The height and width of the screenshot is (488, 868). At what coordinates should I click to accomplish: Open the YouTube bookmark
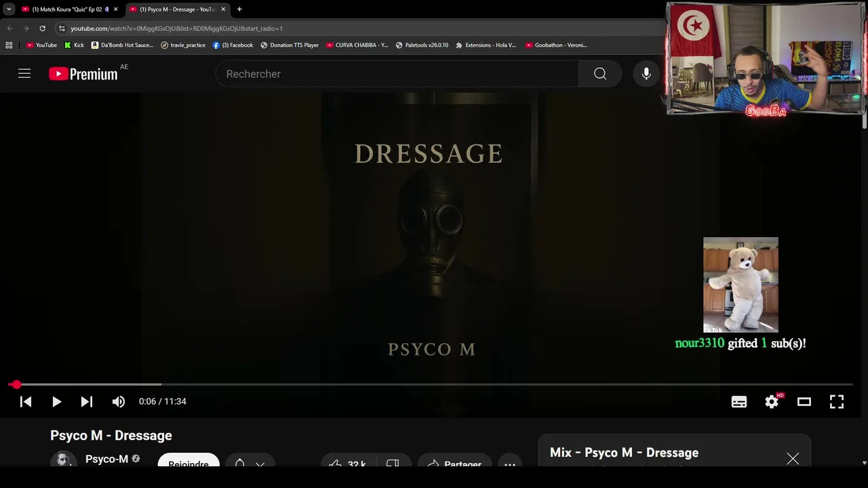[x=41, y=45]
